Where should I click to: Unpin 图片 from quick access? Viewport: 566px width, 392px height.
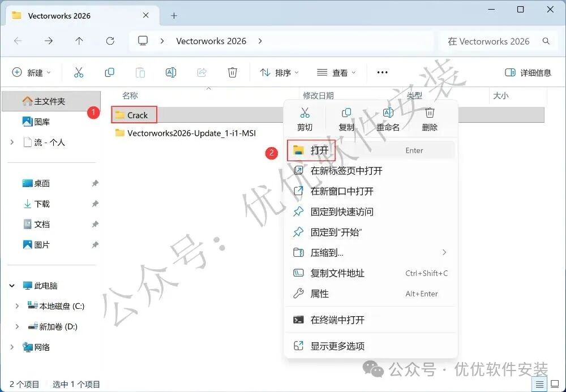[95, 245]
